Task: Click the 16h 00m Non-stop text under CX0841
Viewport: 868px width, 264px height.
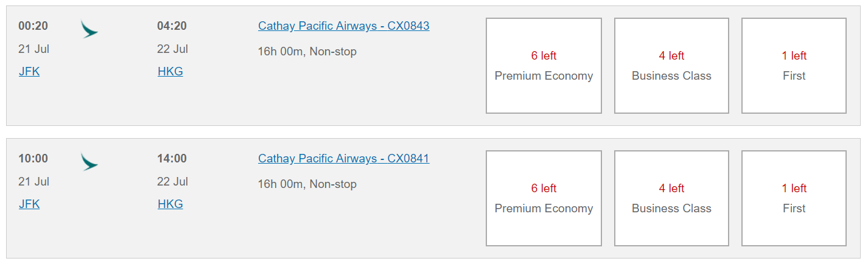Action: tap(307, 184)
